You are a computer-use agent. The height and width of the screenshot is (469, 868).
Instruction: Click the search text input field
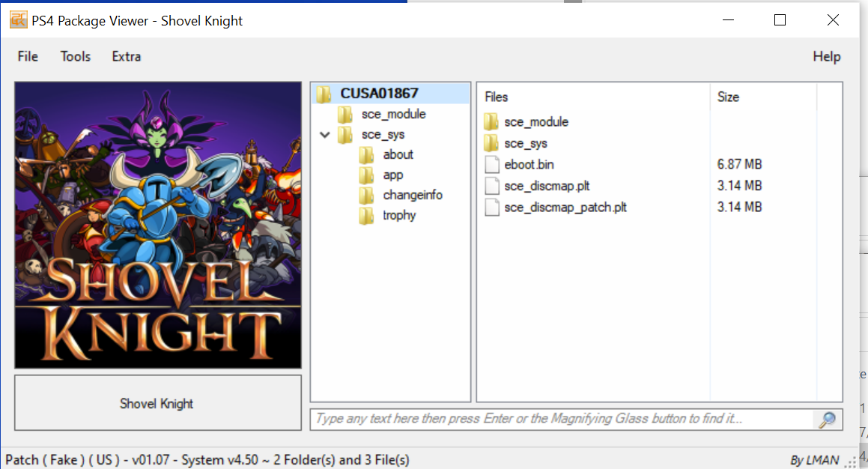coord(563,419)
